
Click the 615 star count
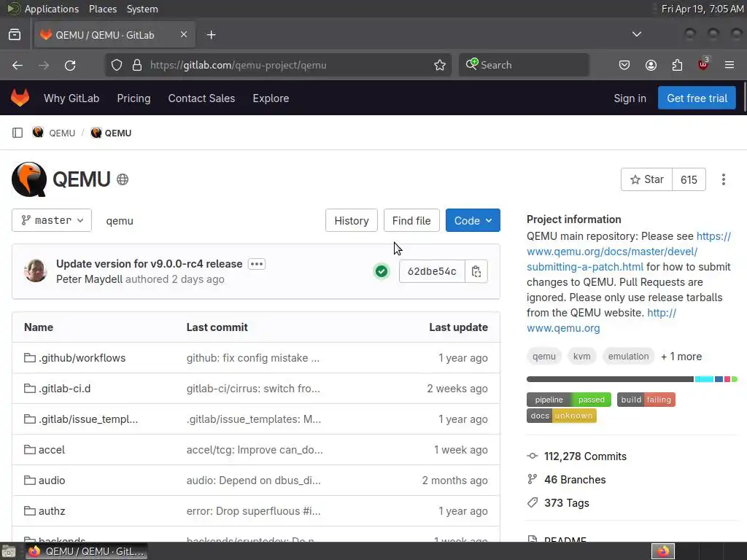tap(689, 179)
